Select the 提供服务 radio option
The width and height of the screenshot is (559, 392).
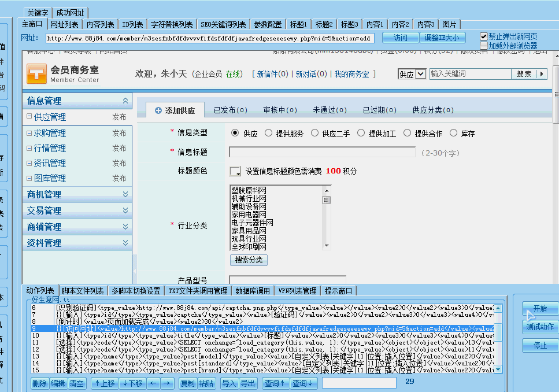[268, 133]
